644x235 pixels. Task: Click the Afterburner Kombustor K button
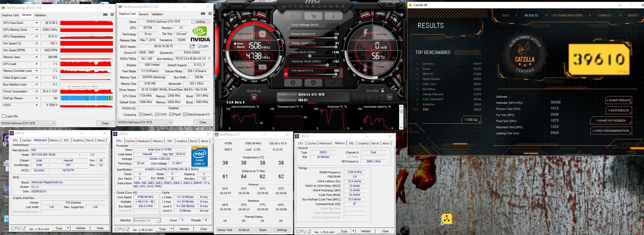[x=293, y=16]
